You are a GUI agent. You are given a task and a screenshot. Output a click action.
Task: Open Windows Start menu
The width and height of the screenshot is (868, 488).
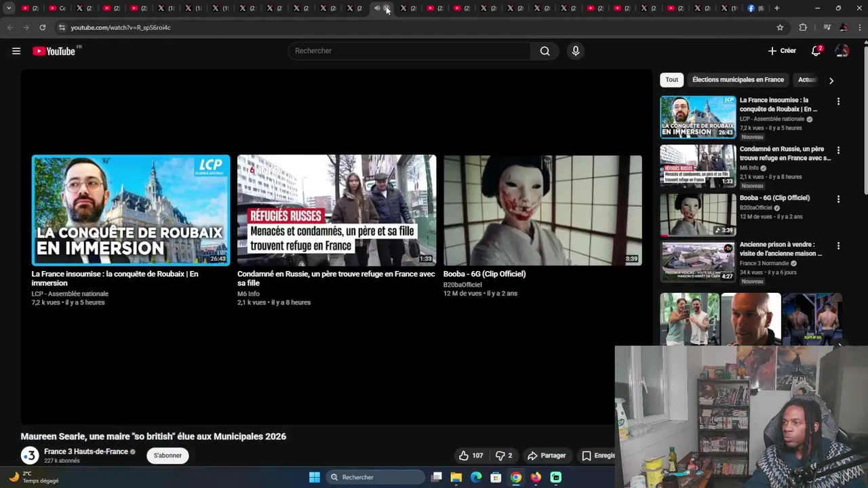click(x=315, y=477)
